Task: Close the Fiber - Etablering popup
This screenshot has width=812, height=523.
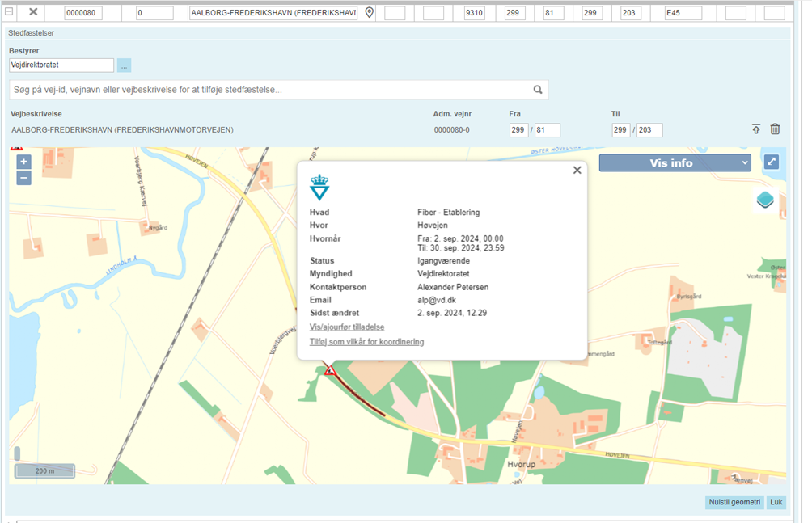Action: click(x=577, y=170)
